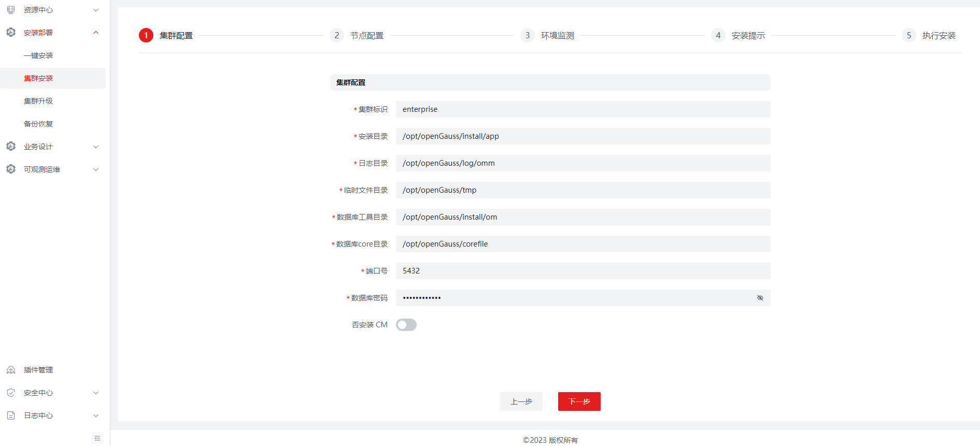Open the 备份恢复 menu item

click(x=38, y=124)
